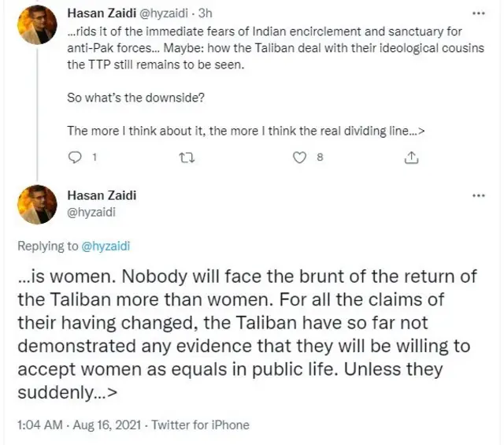Click the like count 8
Screen dimensions: 504x445
pyautogui.click(x=319, y=158)
